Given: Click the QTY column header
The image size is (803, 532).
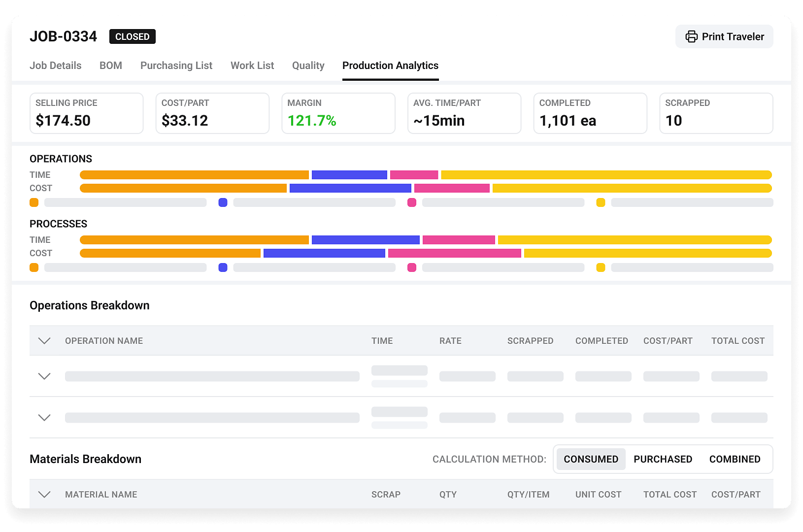Looking at the screenshot, I should 448,495.
